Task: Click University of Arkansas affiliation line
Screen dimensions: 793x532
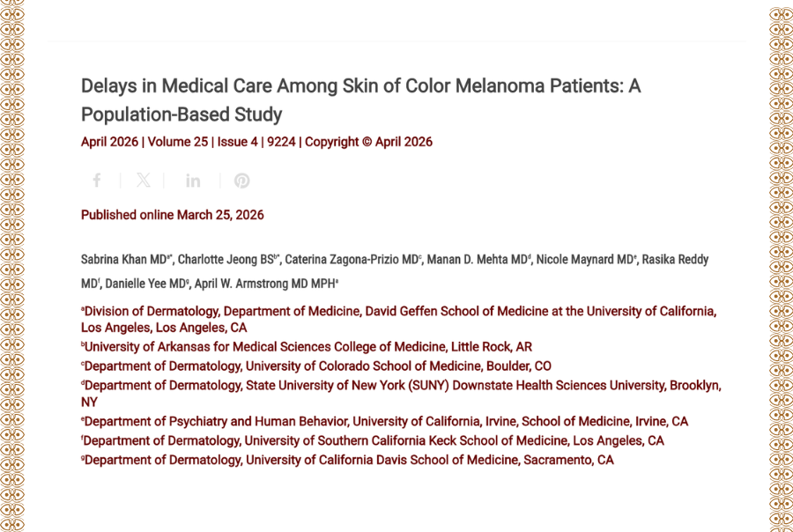Action: point(308,347)
